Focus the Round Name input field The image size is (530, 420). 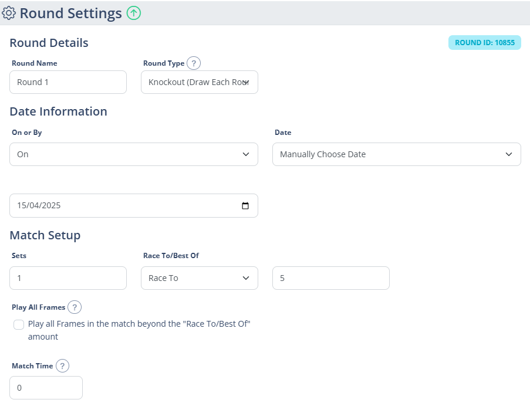[68, 82]
